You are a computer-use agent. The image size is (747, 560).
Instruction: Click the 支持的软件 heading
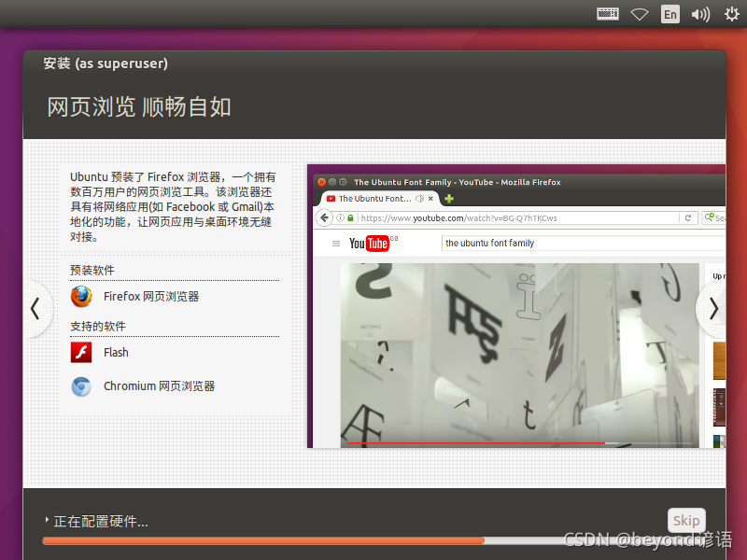click(x=98, y=326)
